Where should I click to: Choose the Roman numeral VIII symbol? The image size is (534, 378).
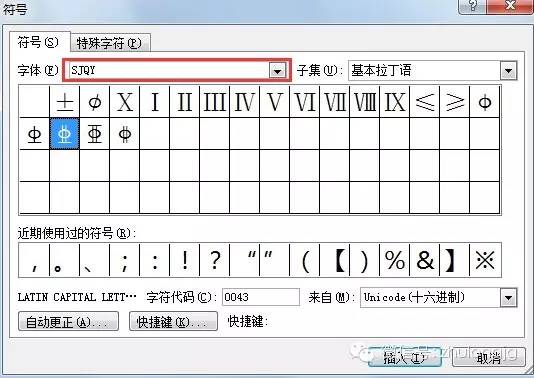pos(364,101)
